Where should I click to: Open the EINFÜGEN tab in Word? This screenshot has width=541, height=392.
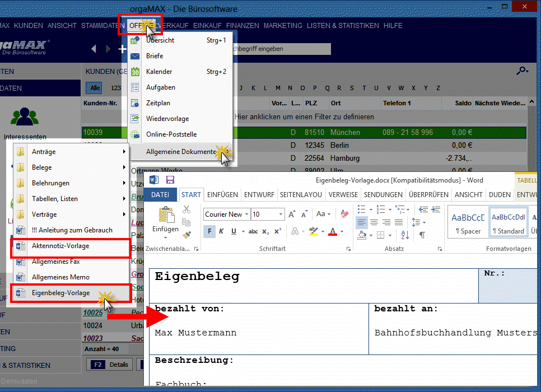click(222, 195)
